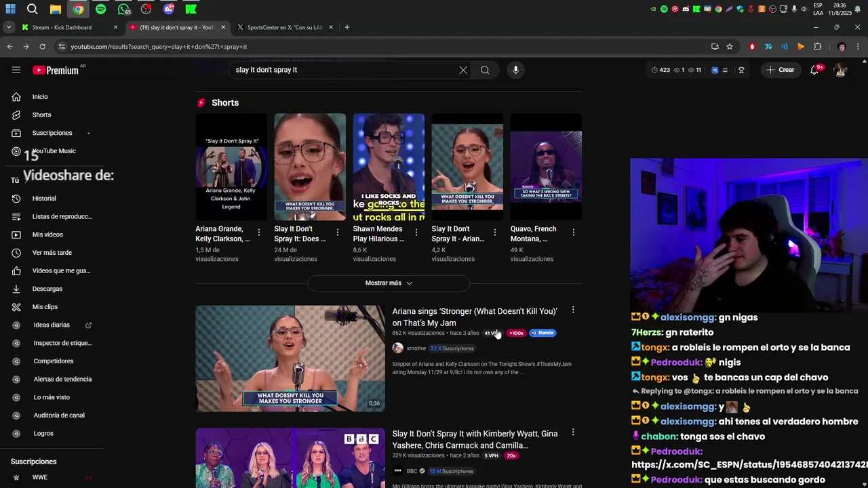Image resolution: width=868 pixels, height=488 pixels.
Task: Click the Mis clips scissors icon
Action: point(16,307)
